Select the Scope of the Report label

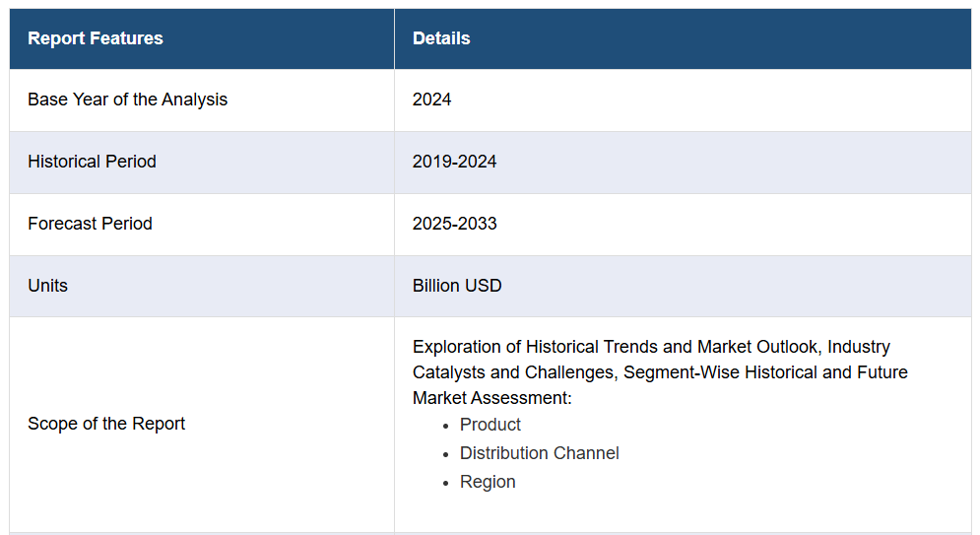106,424
